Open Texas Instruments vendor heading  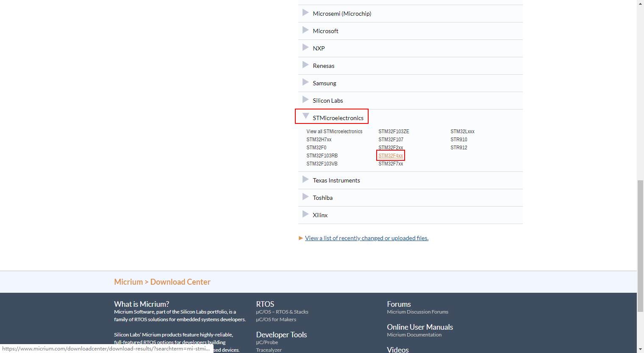[336, 180]
